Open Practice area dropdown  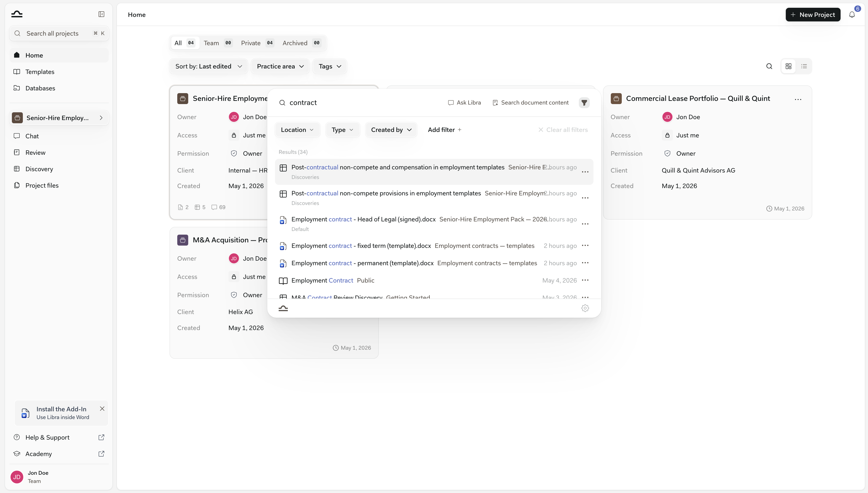[280, 66]
